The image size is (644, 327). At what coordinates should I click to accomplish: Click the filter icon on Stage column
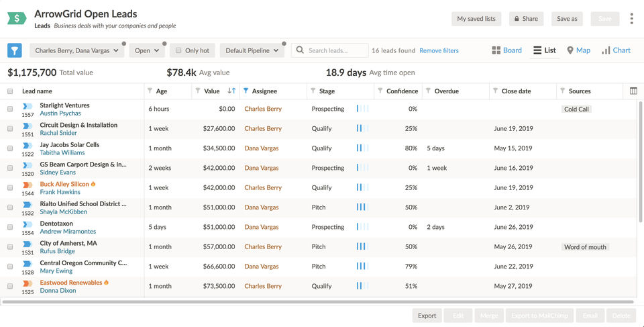313,91
